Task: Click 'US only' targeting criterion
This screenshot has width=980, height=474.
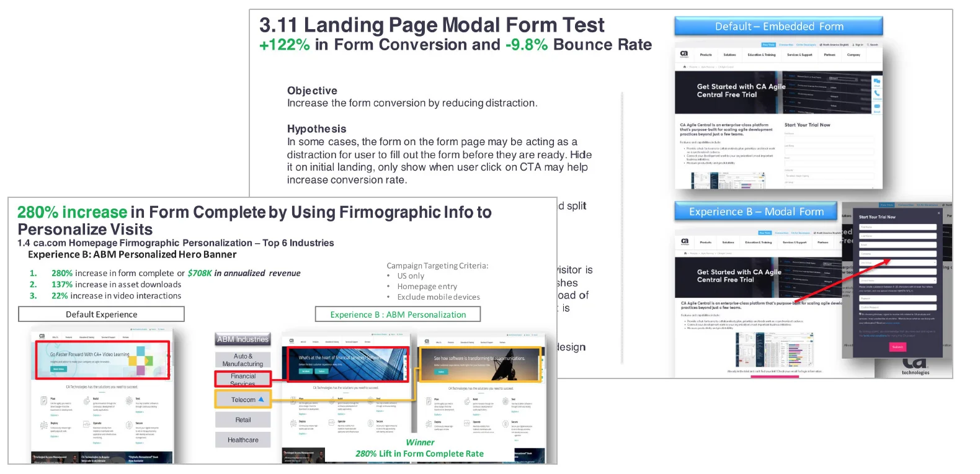Action: pos(411,276)
